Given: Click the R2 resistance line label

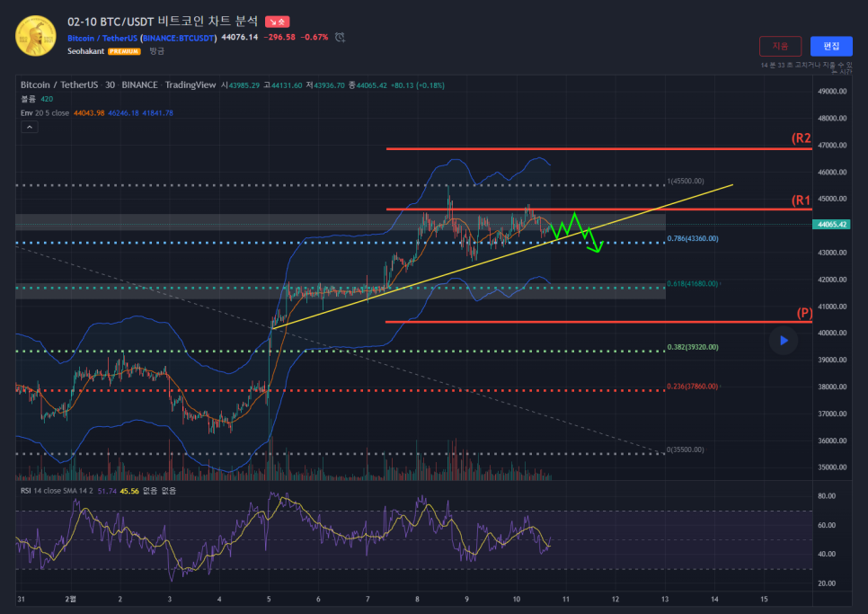Looking at the screenshot, I should tap(801, 138).
